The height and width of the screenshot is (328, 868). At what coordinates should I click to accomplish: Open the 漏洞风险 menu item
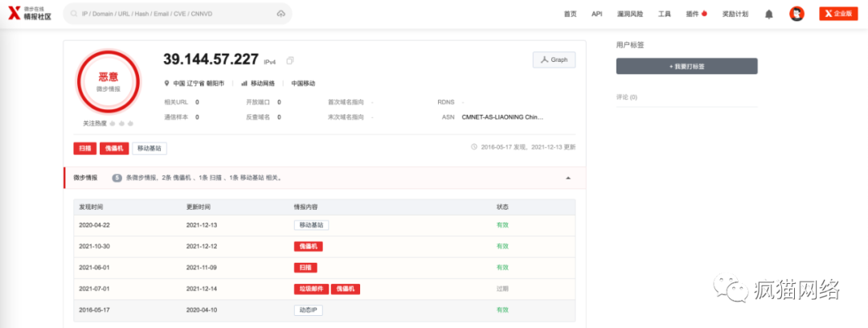tap(630, 14)
